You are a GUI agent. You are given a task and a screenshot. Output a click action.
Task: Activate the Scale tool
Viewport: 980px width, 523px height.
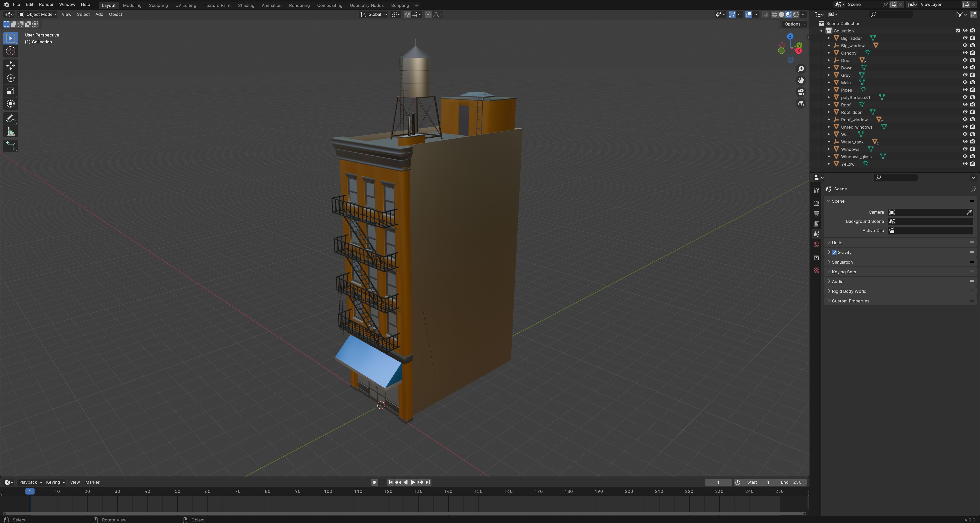click(x=11, y=91)
